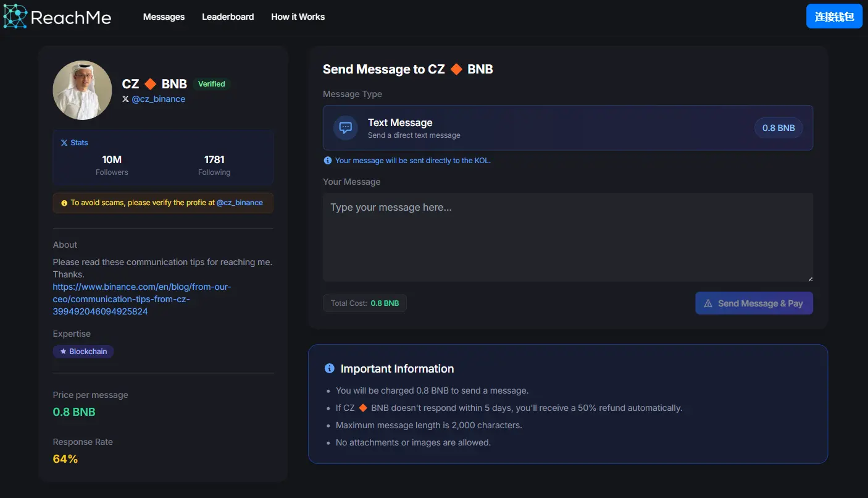This screenshot has height=498, width=868.
Task: Click the Important Information info icon
Action: click(330, 368)
